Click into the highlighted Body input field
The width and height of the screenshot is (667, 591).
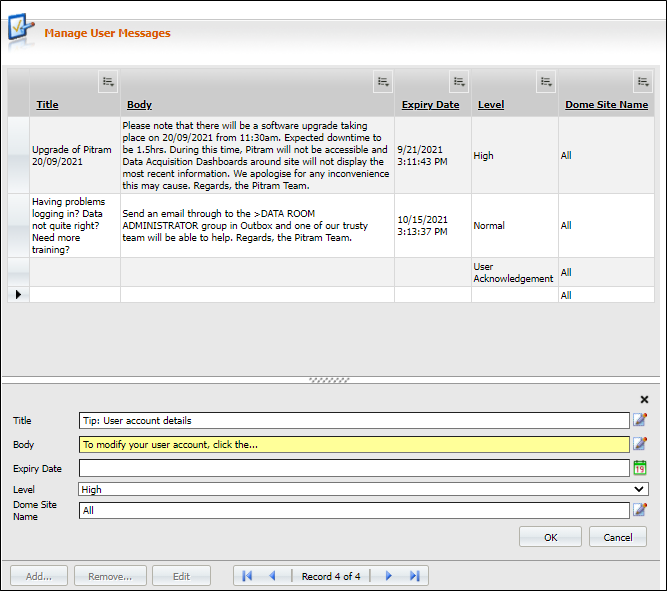pyautogui.click(x=354, y=444)
